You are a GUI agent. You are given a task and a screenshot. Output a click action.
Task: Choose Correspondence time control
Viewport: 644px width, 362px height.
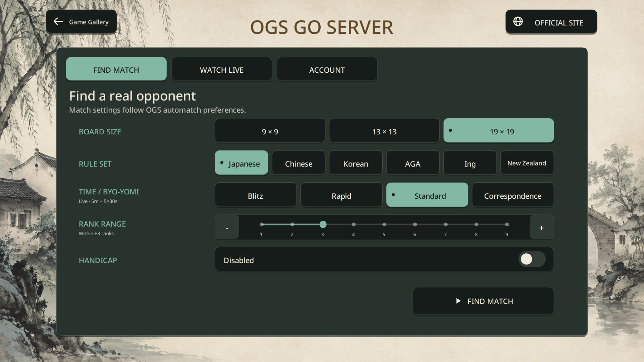[513, 195]
